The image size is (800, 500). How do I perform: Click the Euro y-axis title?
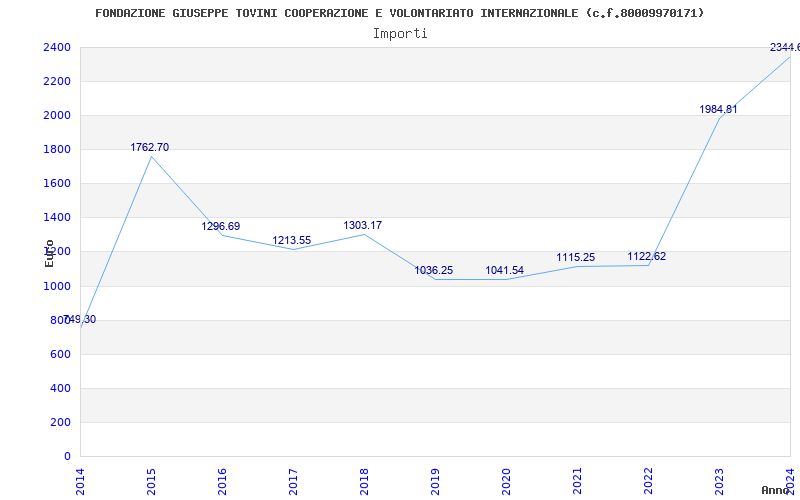tap(49, 253)
